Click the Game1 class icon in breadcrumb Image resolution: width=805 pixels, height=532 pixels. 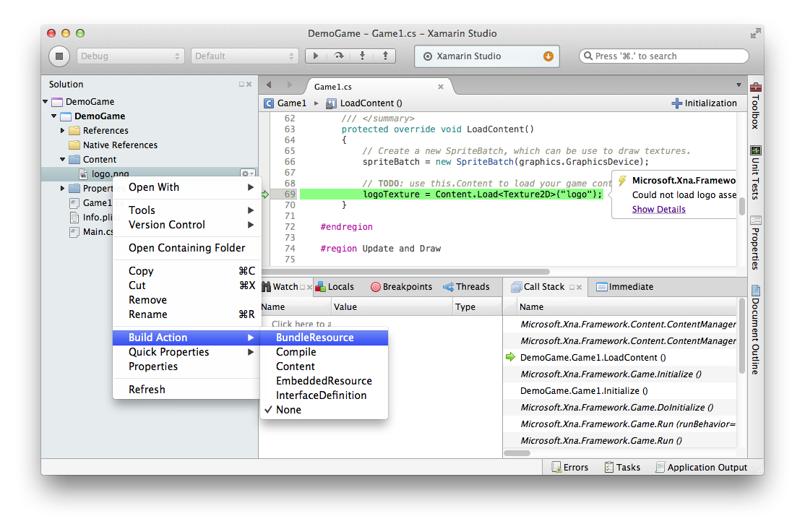pos(269,103)
